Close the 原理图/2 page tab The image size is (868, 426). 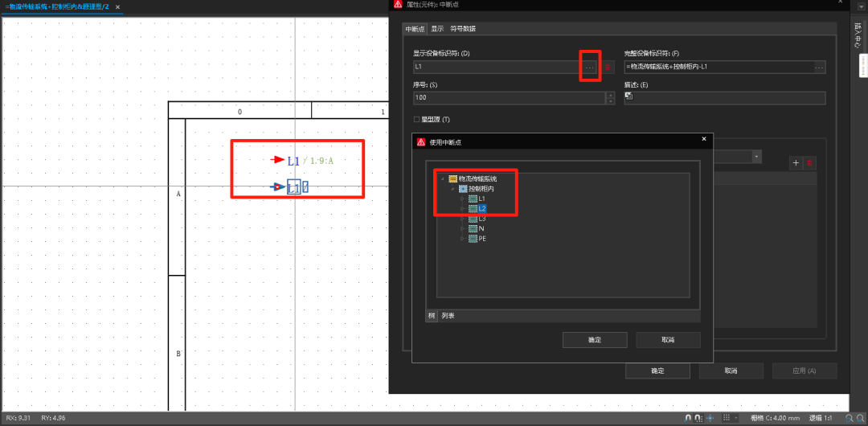click(117, 6)
